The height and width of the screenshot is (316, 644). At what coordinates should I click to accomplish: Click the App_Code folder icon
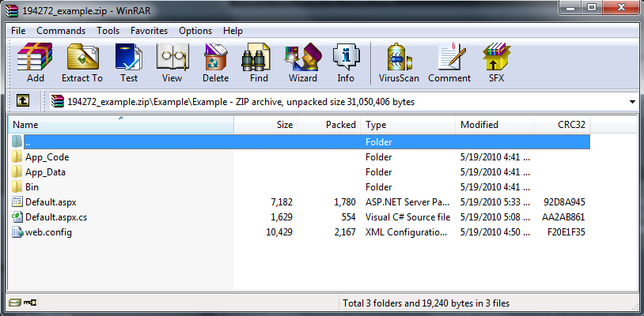[17, 157]
